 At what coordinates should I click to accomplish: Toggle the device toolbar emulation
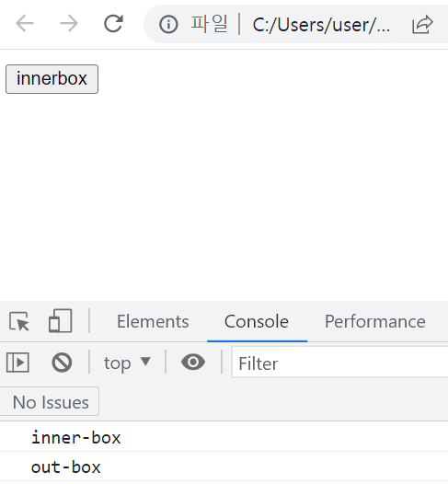[61, 321]
